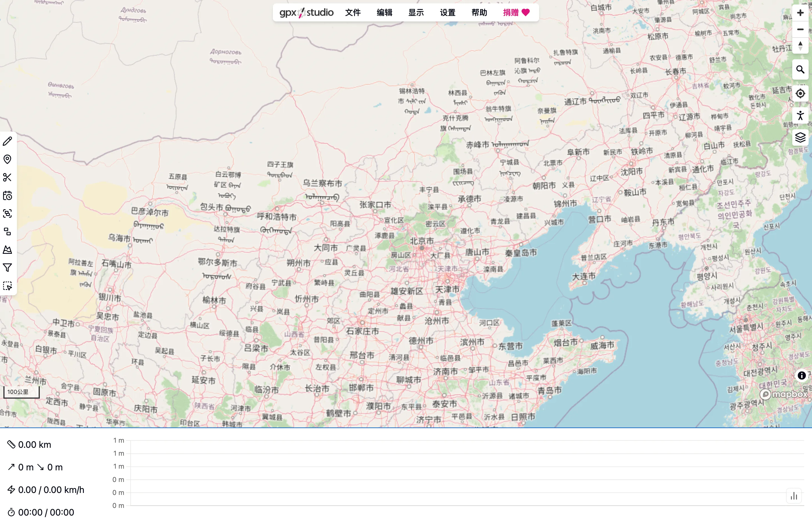Image resolution: width=812 pixels, height=524 pixels.
Task: Toggle locate my position button
Action: (800, 93)
